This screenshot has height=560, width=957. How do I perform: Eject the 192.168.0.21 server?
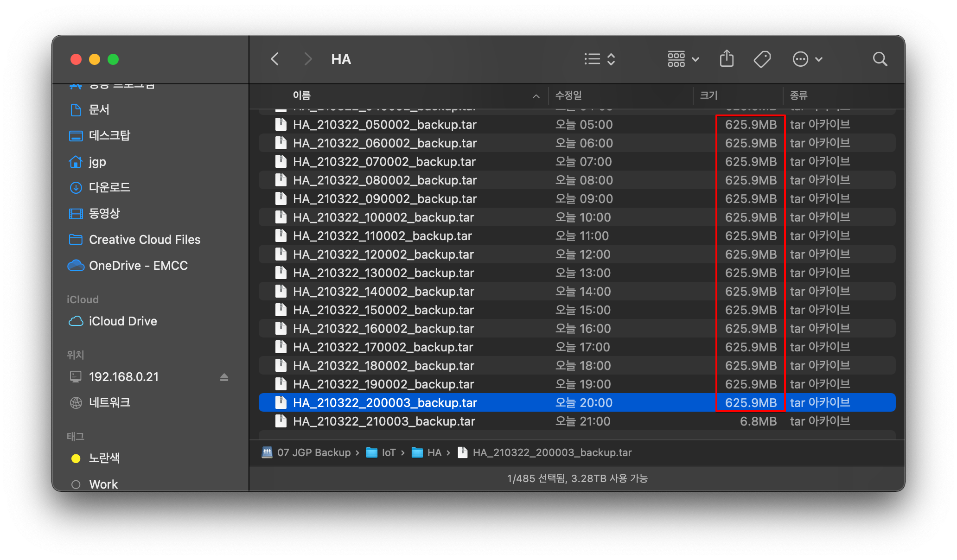pos(224,377)
